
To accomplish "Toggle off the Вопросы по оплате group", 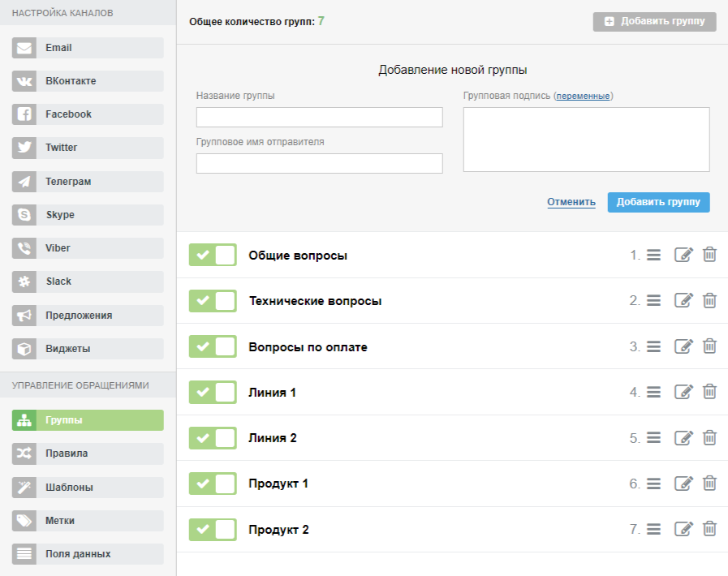I will [213, 346].
